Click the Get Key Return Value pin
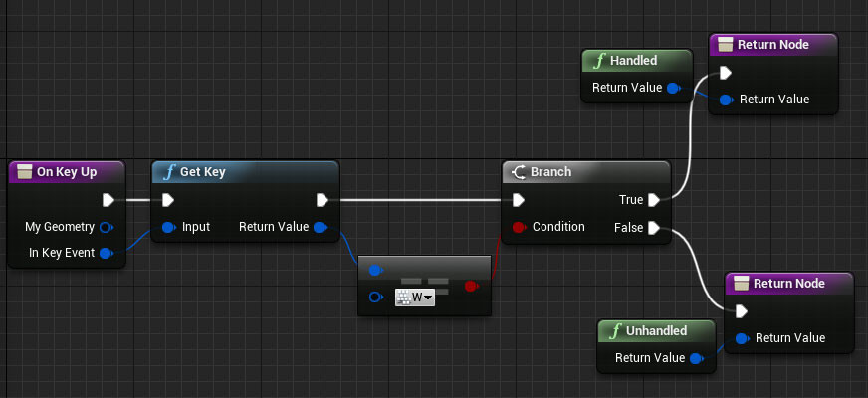 pos(320,227)
